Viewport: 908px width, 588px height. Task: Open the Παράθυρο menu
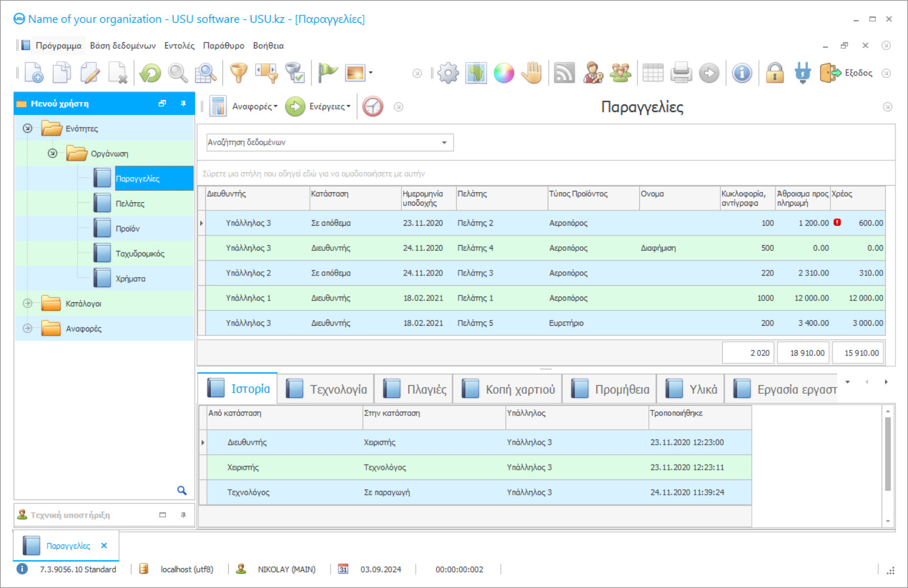coord(224,46)
